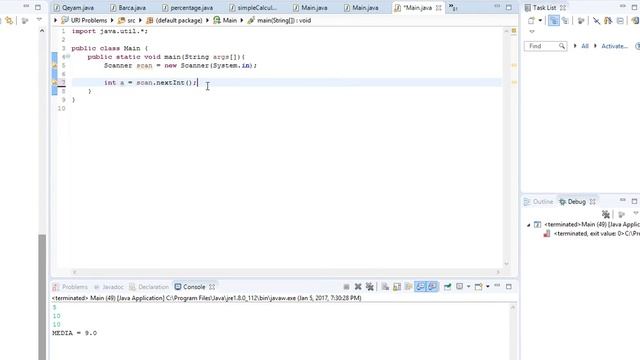
Task: Remove the launch with the single X icon
Action: coord(358,287)
